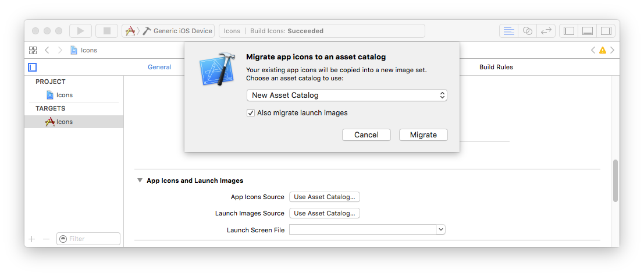The image size is (644, 276).
Task: Open the related items grid menu
Action: pyautogui.click(x=33, y=50)
